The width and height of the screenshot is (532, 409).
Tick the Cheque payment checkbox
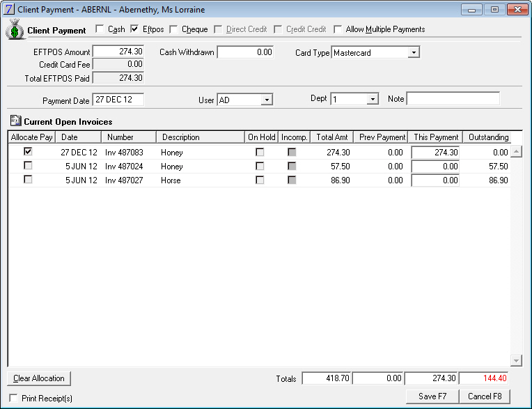coord(173,29)
